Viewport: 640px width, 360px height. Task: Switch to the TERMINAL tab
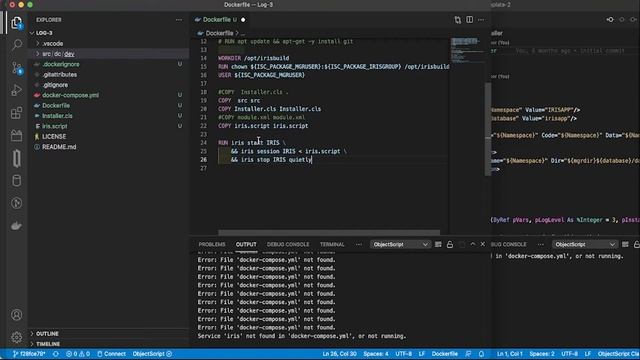(x=332, y=244)
